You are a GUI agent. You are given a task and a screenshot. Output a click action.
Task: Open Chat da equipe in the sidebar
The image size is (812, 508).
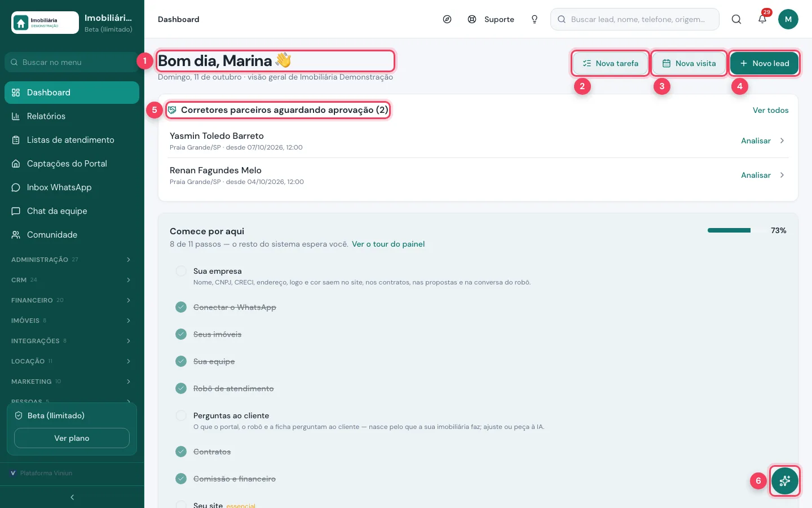tap(72, 211)
